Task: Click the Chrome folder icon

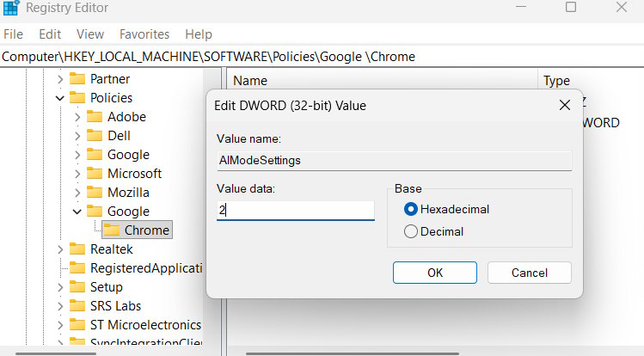Action: click(111, 230)
